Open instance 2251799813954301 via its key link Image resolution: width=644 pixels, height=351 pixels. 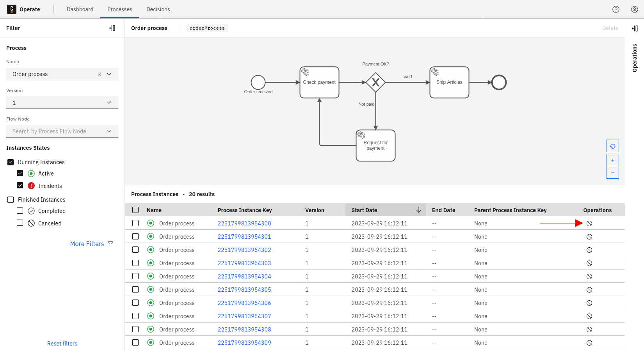244,236
